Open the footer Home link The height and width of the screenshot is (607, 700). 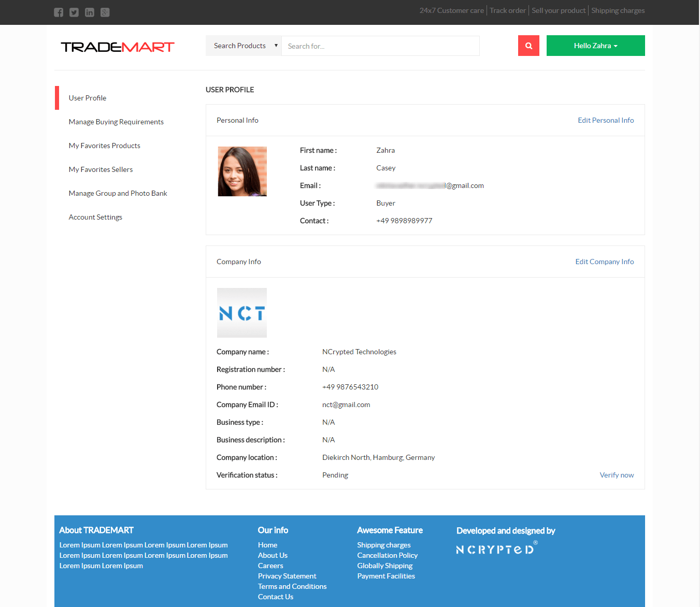(267, 545)
